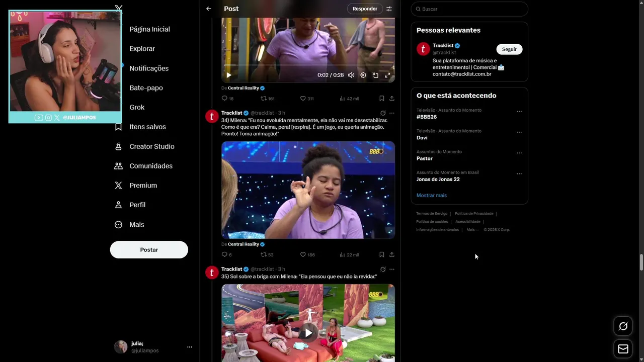Open more options on post 34 Milena
This screenshot has width=644, height=362.
[x=392, y=113]
